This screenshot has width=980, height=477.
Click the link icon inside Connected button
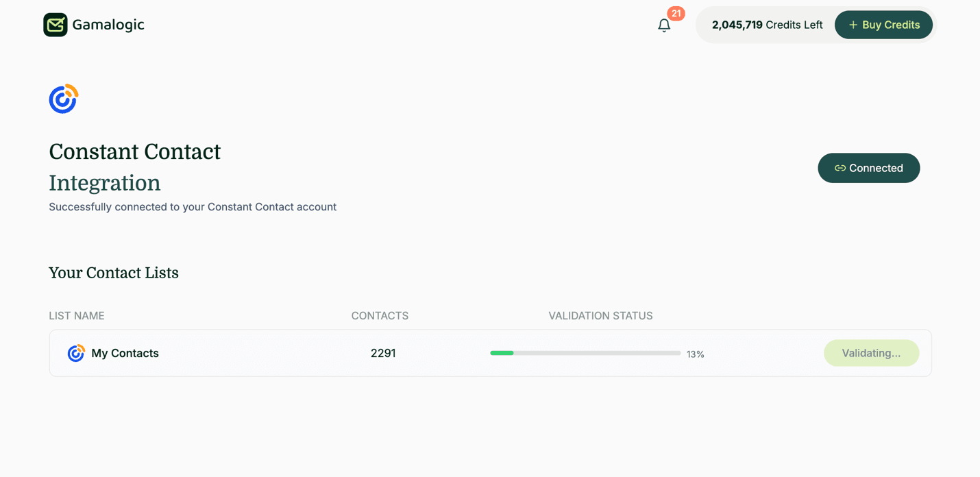tap(839, 168)
